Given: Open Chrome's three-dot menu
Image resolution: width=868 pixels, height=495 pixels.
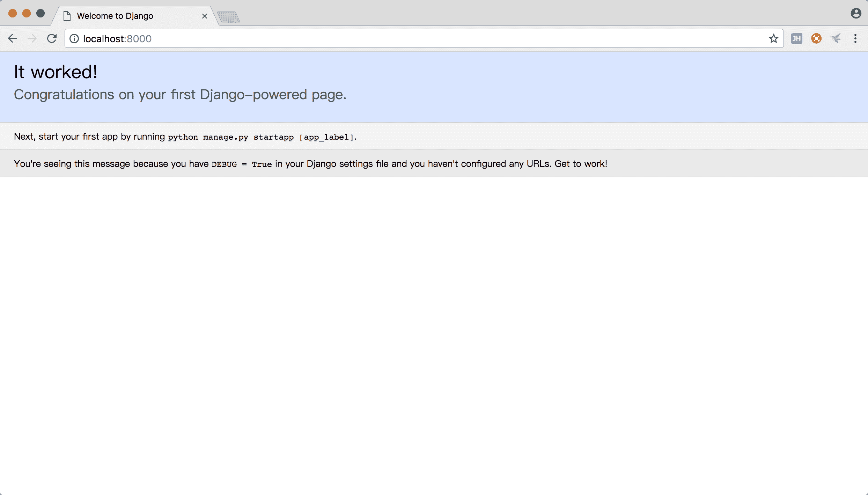Looking at the screenshot, I should (855, 38).
